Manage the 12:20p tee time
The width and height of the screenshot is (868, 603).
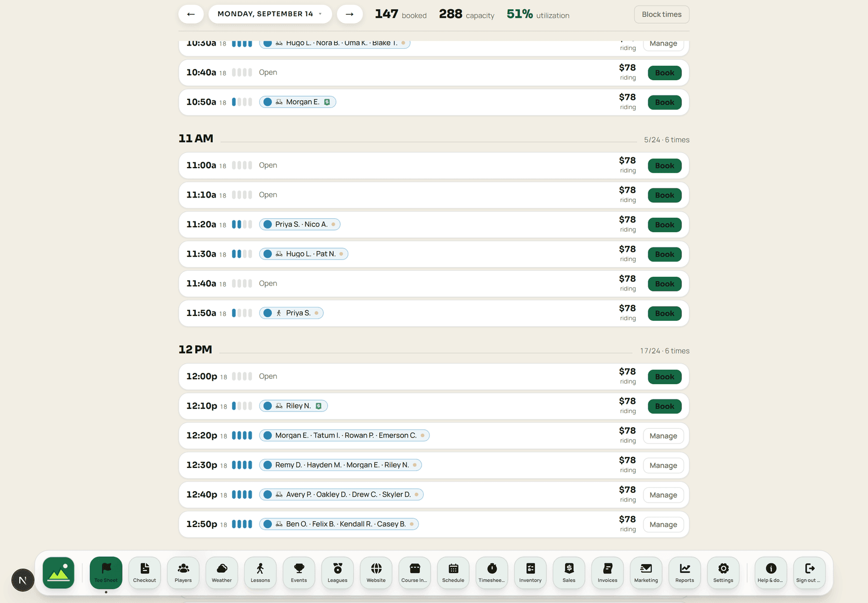(x=663, y=436)
